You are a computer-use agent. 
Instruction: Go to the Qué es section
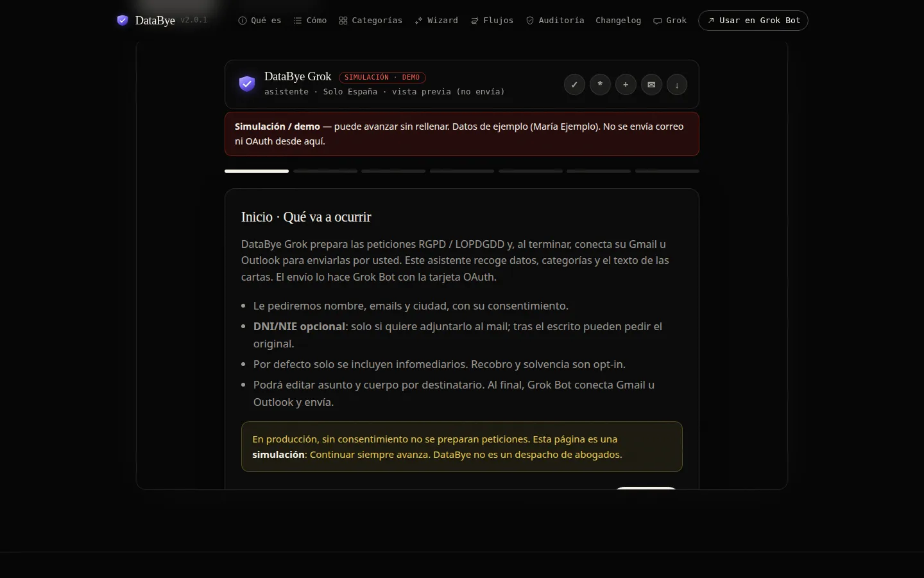(260, 21)
